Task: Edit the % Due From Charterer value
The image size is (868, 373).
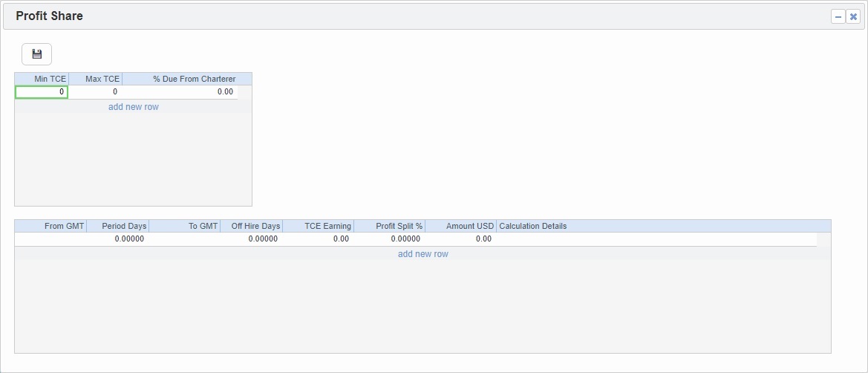Action: (180, 92)
